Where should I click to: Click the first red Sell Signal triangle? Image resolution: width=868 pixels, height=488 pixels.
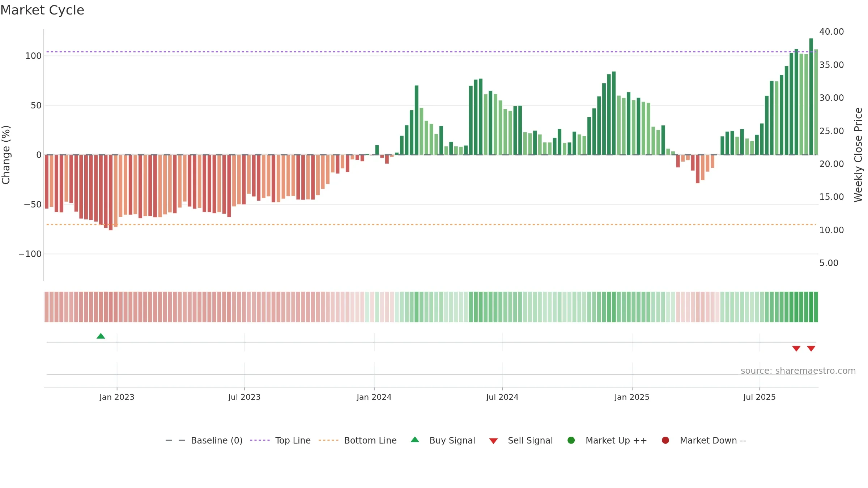796,348
